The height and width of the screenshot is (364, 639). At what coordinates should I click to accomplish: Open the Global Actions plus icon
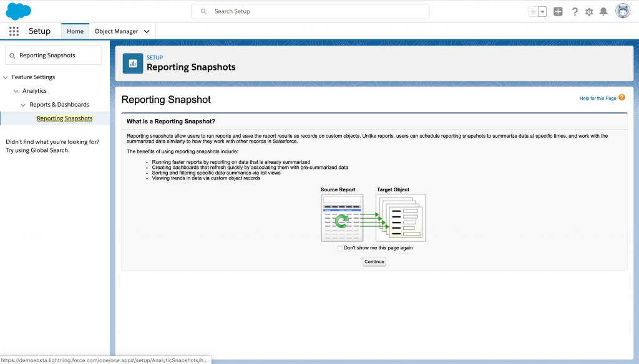558,12
